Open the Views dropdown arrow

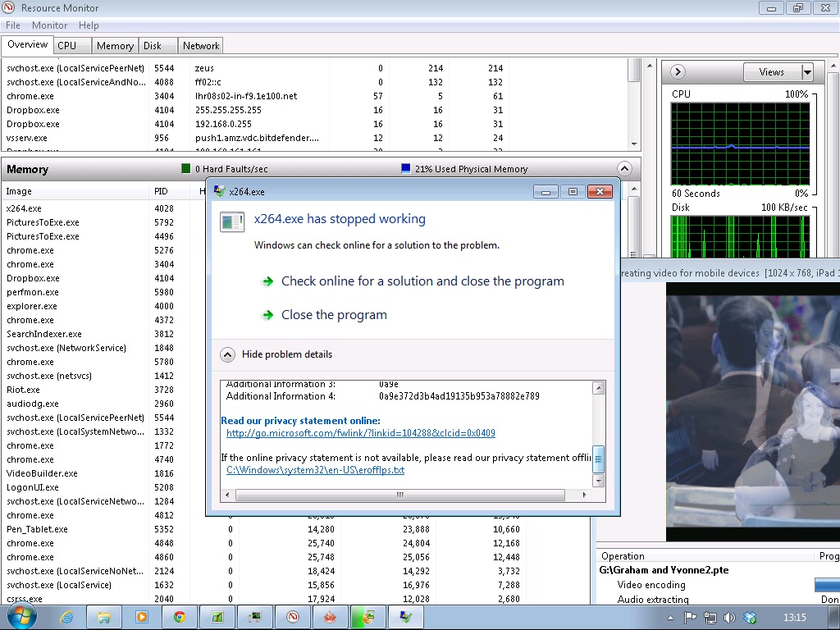point(807,72)
